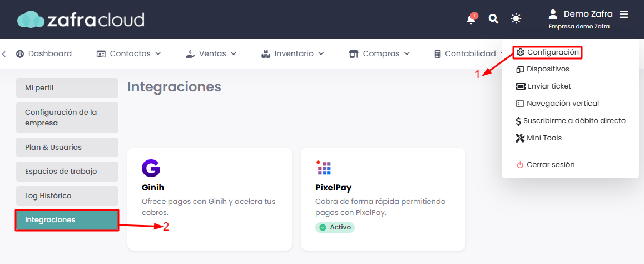
Task: Expand the Contactos dropdown menu
Action: (129, 53)
